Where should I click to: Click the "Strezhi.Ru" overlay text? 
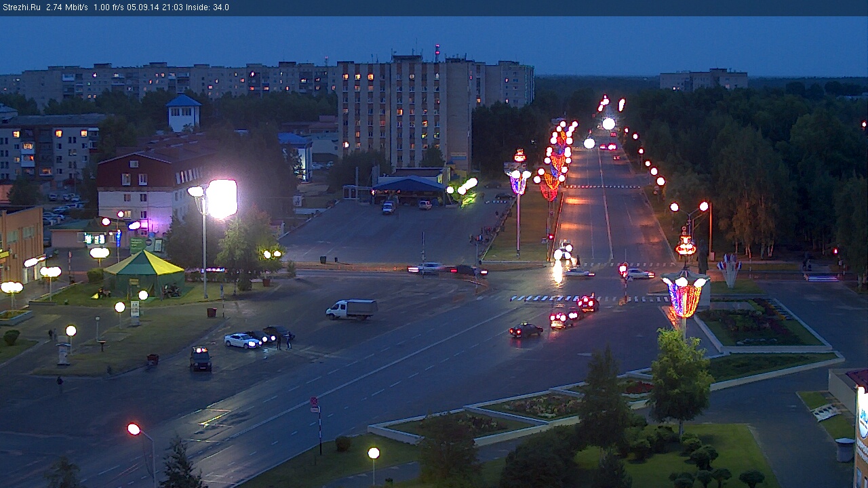tap(22, 7)
